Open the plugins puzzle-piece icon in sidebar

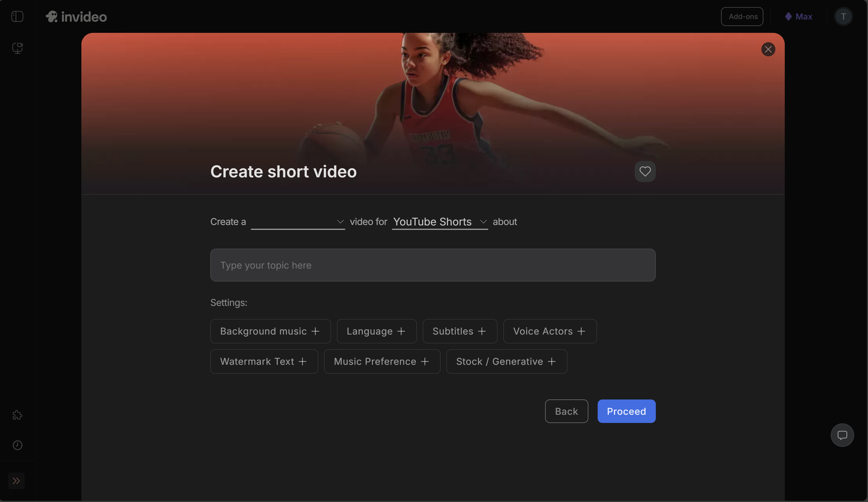[x=17, y=415]
